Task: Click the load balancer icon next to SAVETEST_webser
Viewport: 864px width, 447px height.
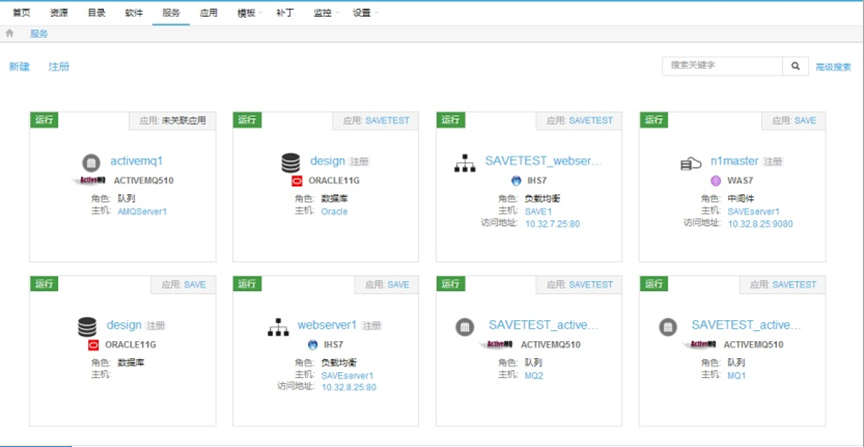Action: pyautogui.click(x=465, y=161)
